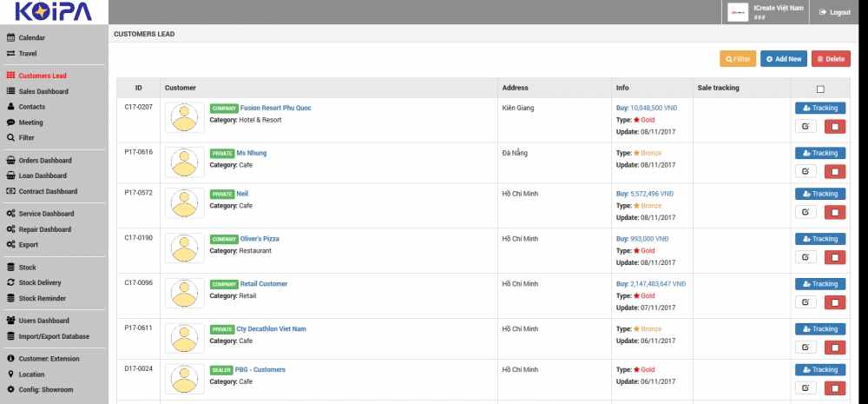
Task: Click the Export gears icon
Action: 10,245
